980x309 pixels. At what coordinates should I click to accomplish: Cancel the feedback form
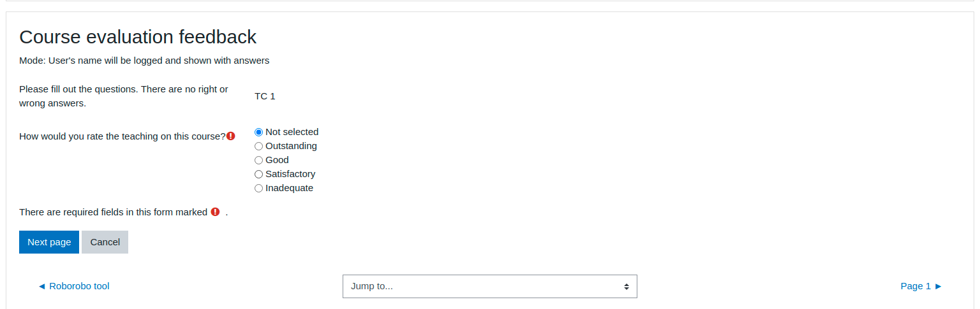105,242
